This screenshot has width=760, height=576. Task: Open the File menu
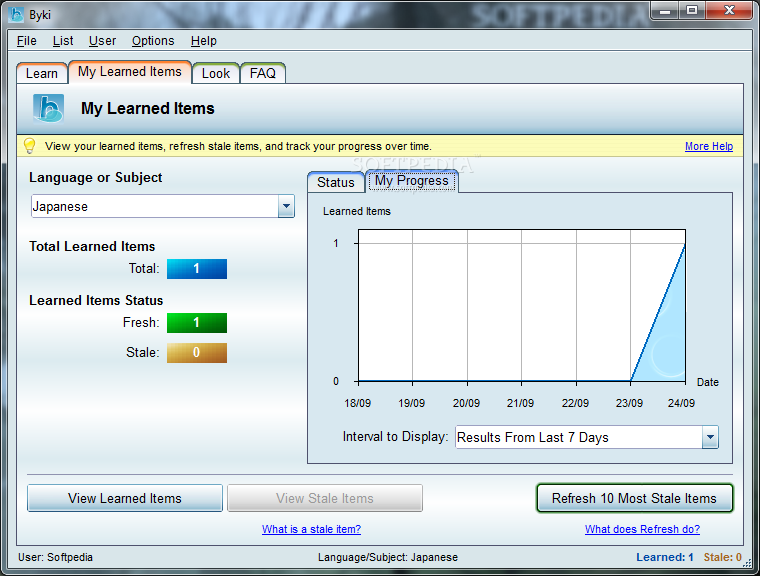pyautogui.click(x=27, y=41)
